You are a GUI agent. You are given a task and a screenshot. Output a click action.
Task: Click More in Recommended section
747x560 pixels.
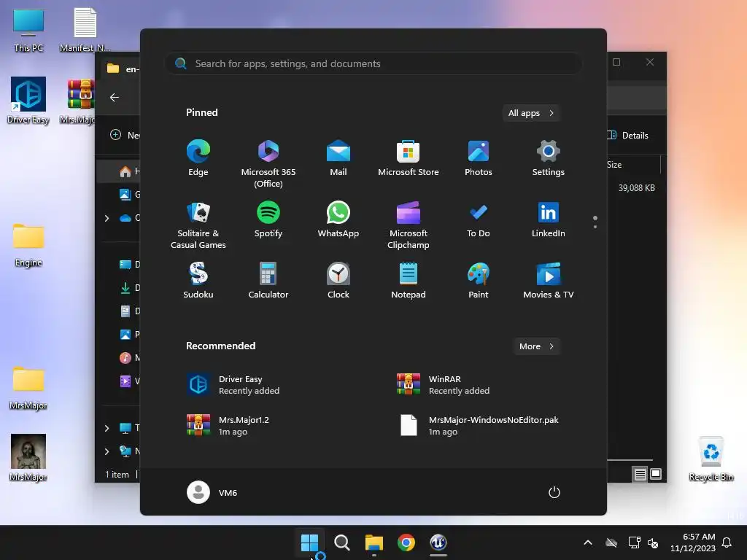pyautogui.click(x=536, y=346)
